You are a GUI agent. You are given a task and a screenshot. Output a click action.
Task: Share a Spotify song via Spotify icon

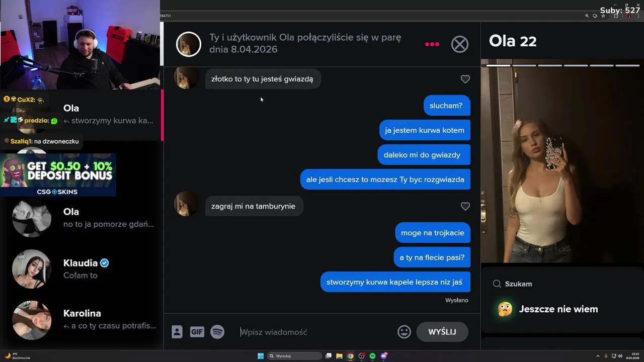click(x=217, y=332)
